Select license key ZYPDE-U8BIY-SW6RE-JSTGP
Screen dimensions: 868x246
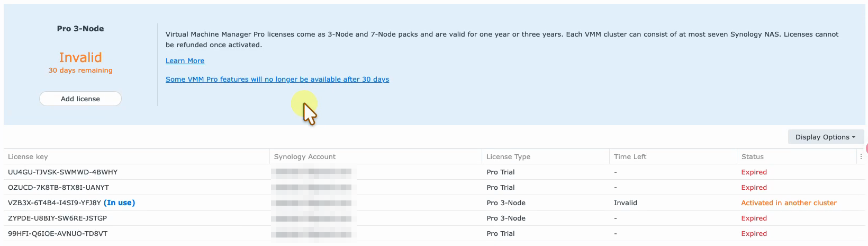pos(57,218)
